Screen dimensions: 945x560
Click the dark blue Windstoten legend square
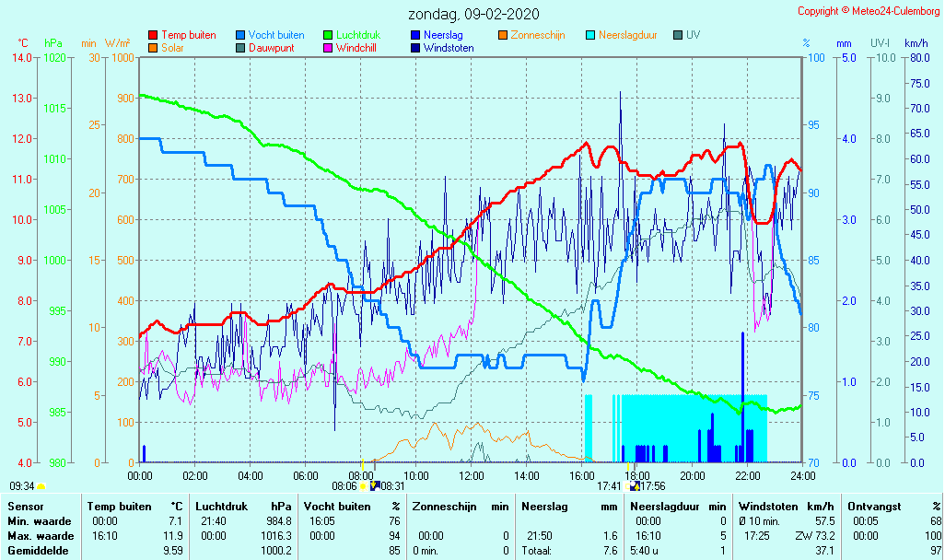(415, 48)
